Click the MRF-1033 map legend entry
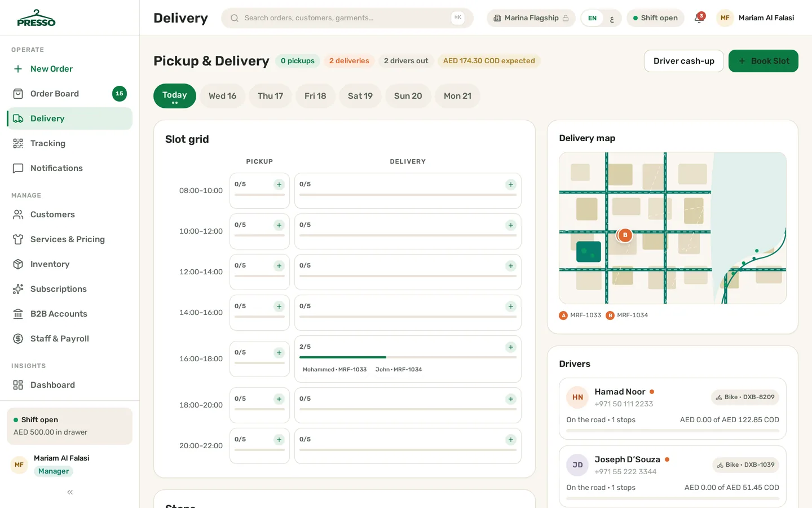 pyautogui.click(x=580, y=316)
